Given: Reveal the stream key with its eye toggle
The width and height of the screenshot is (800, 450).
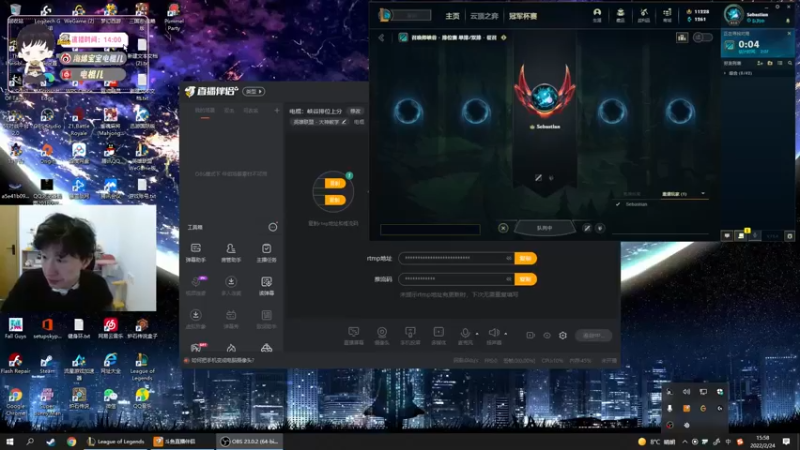Looking at the screenshot, I should pos(508,279).
